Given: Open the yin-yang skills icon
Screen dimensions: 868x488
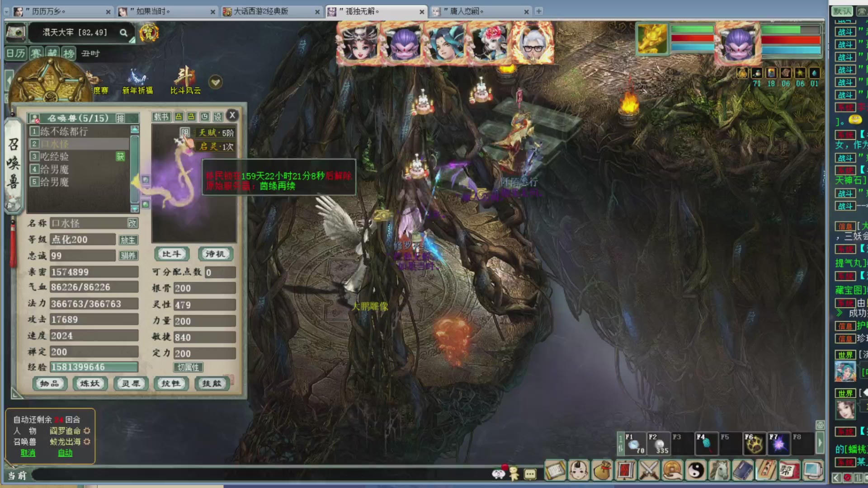Looking at the screenshot, I should pos(696,470).
